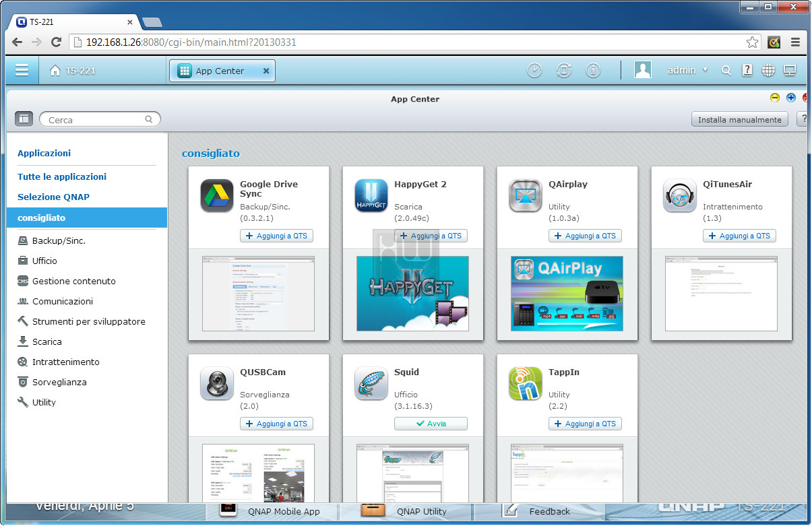Click the Google Drive Sync app icon
The width and height of the screenshot is (812, 526).
[217, 196]
